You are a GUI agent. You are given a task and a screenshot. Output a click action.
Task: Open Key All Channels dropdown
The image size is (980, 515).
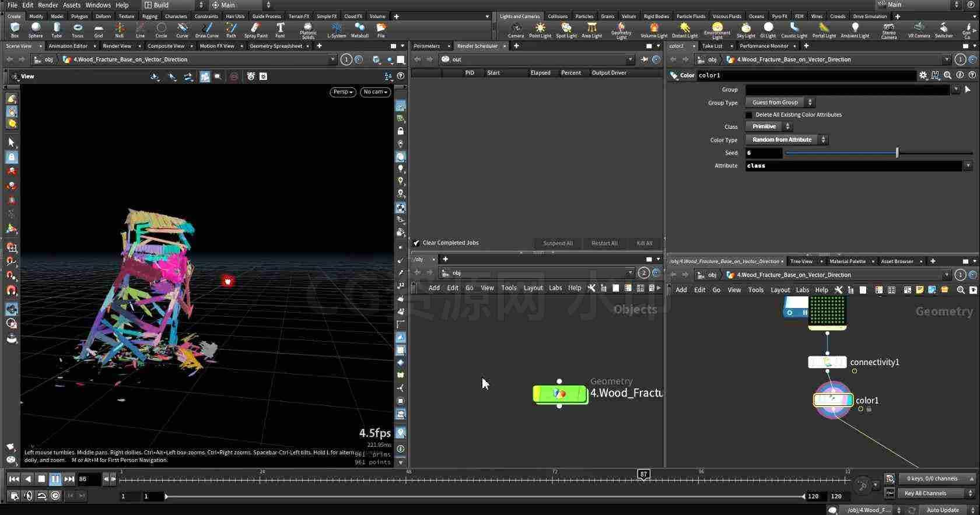[937, 493]
